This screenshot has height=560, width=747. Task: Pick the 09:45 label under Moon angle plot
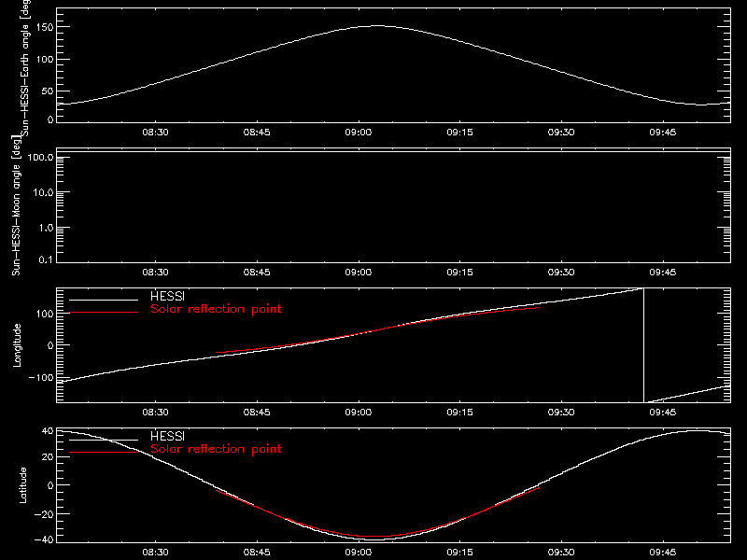(663, 272)
